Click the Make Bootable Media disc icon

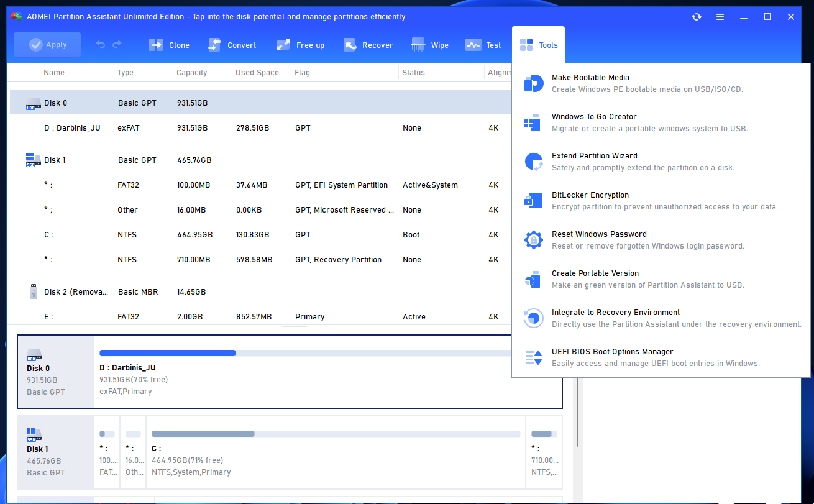pos(534,83)
